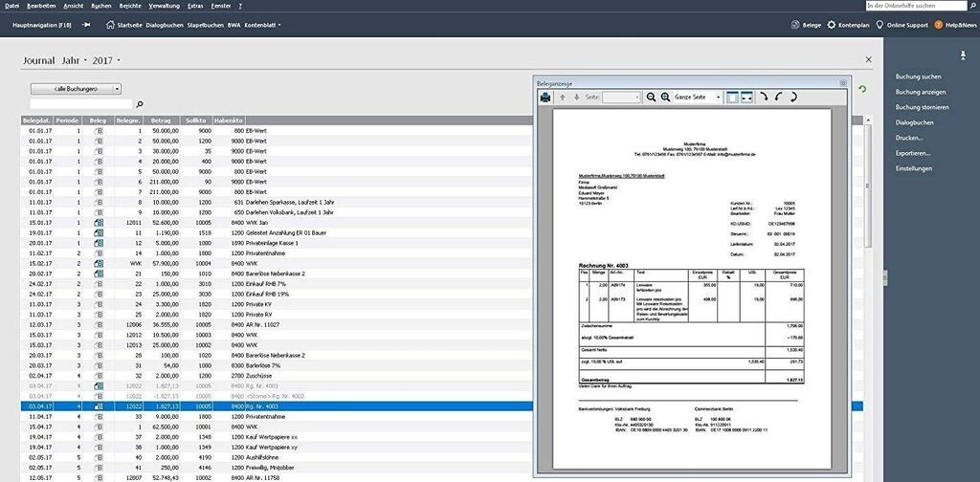
Task: Open the 'alle Buchungen' filter dropdown
Action: coord(76,88)
